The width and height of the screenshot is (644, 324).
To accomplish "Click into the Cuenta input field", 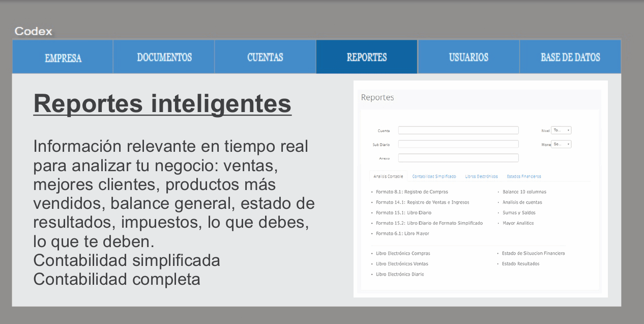I will coord(458,130).
